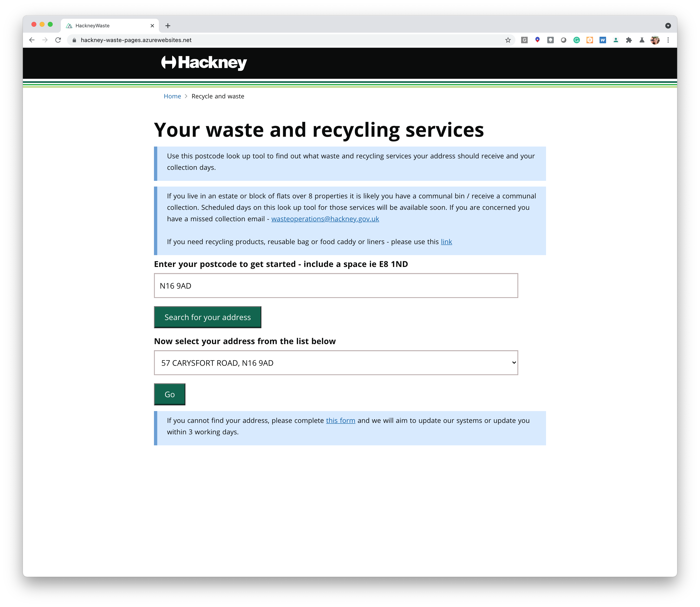Screen dimensions: 700x607
Task: Open the dark circle extension icon
Action: click(x=563, y=40)
